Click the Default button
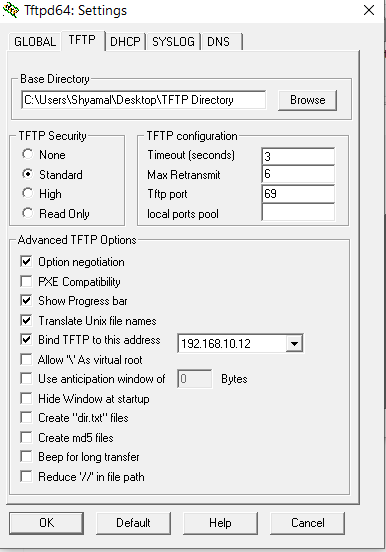 [133, 523]
